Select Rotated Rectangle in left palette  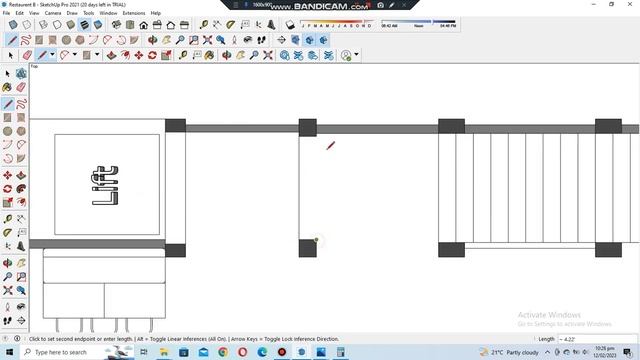[21, 118]
